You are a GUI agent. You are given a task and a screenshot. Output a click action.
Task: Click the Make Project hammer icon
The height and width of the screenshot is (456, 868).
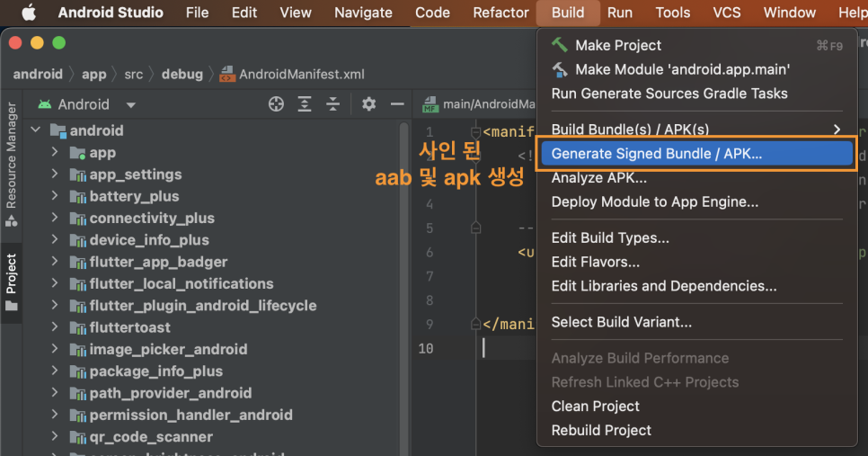560,45
